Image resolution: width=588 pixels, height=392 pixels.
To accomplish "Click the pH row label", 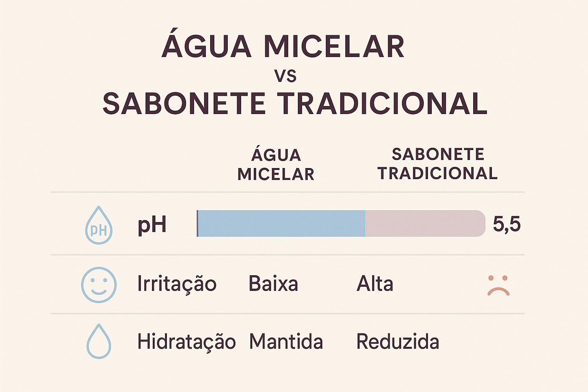I will click(x=152, y=225).
